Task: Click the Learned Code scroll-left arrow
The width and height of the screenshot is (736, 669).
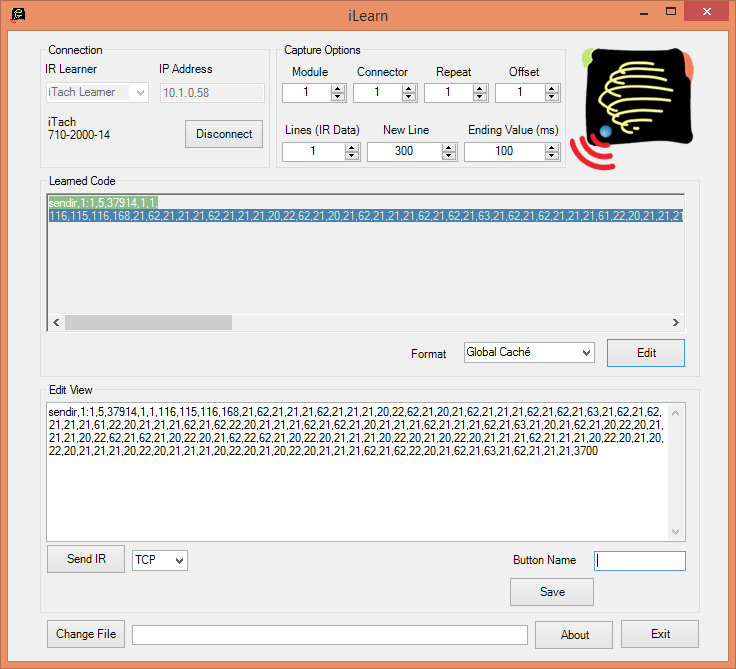Action: point(56,323)
